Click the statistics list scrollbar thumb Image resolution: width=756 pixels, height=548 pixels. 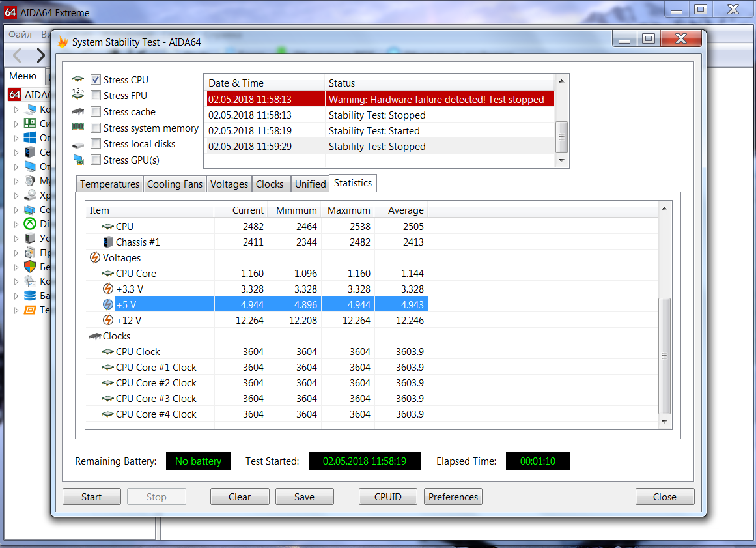(664, 356)
